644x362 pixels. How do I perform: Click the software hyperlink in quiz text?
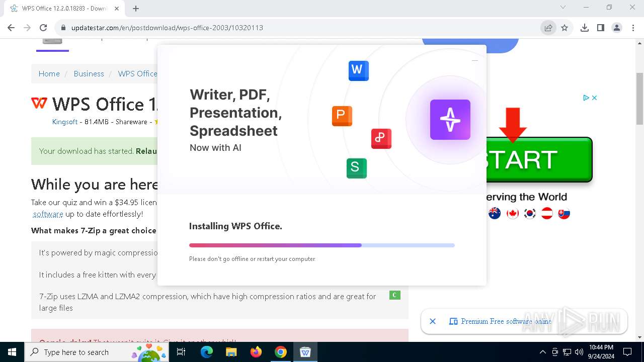tap(48, 214)
